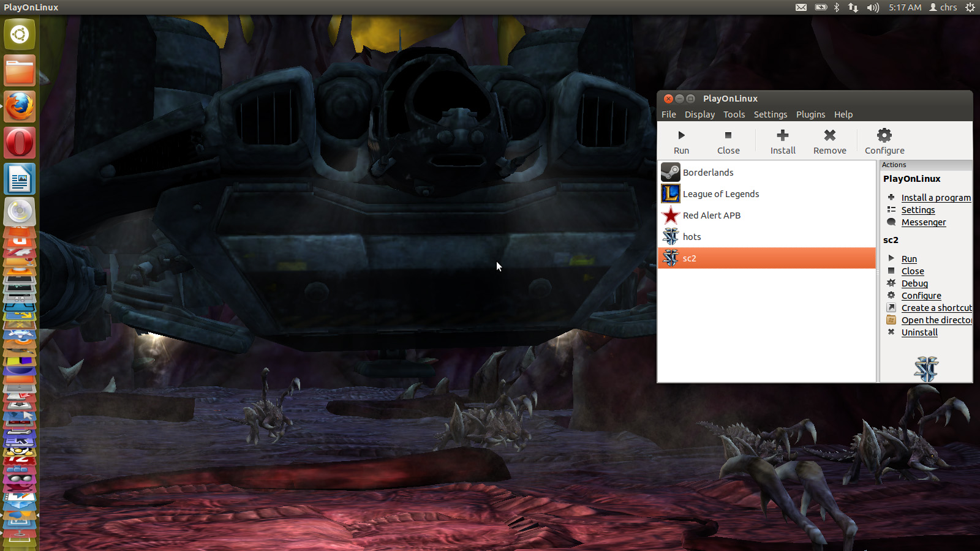Open the sound volume indicator
Viewport: 980px width, 551px height.
[x=873, y=7]
